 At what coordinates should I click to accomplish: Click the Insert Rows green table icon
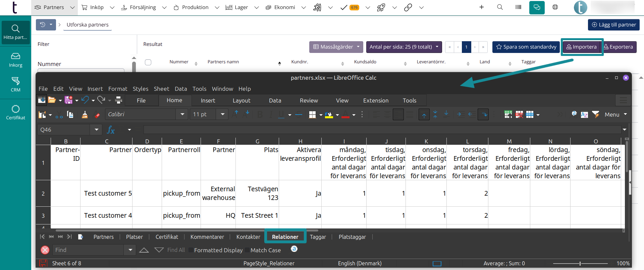[508, 115]
